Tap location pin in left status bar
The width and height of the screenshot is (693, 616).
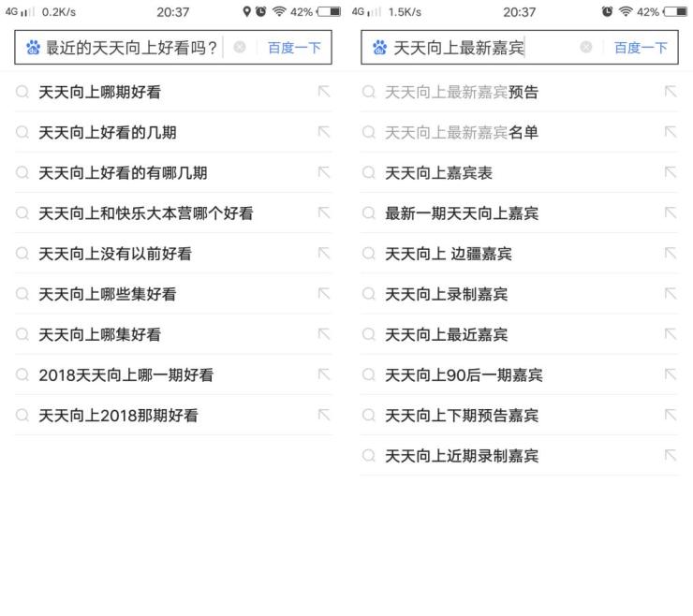coord(246,11)
